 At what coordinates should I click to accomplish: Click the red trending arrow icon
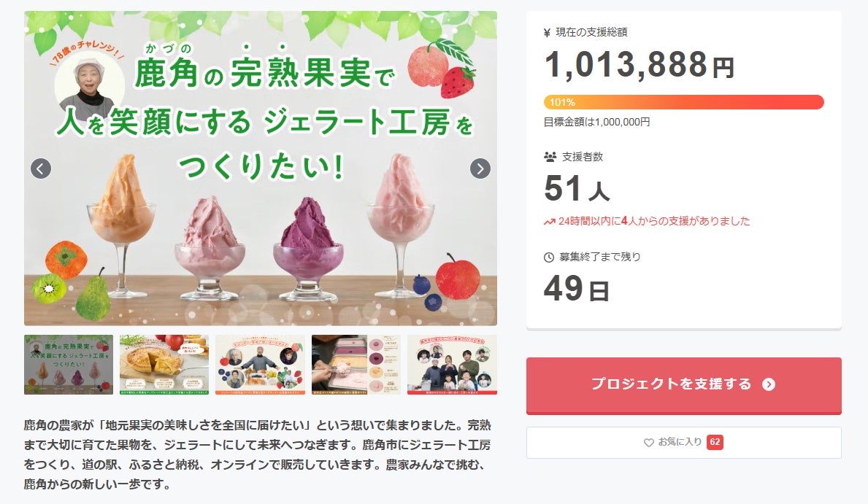(x=550, y=221)
